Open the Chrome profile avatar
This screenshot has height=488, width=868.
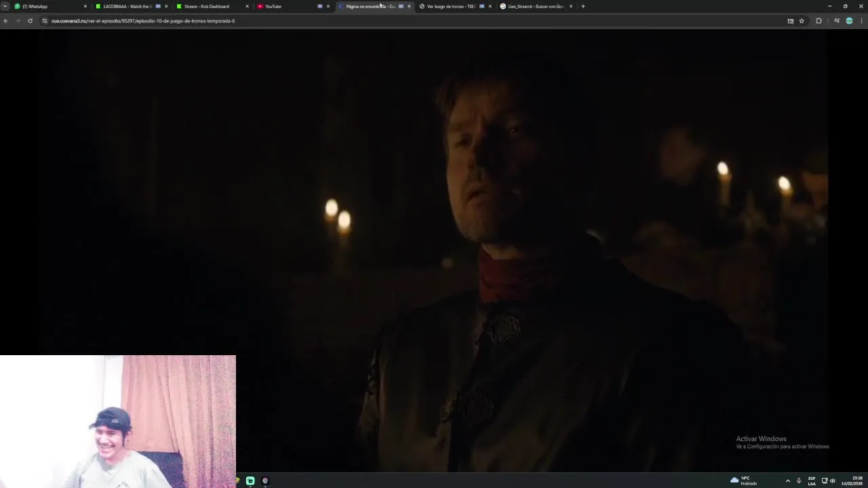849,21
